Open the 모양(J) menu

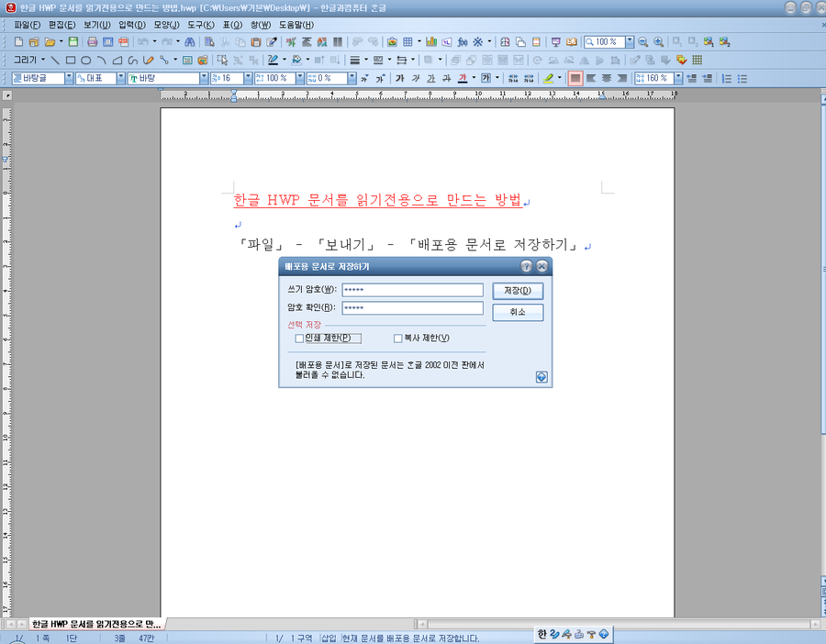coord(166,25)
